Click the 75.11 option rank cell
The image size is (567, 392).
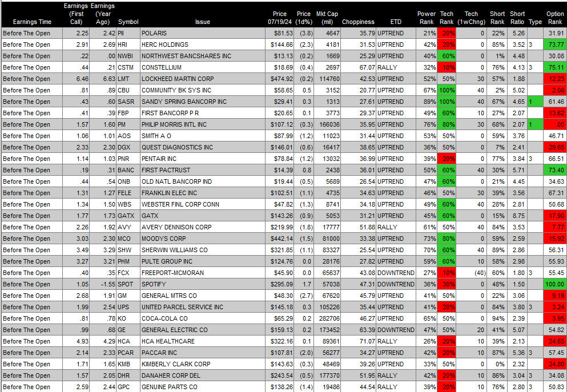click(x=554, y=67)
